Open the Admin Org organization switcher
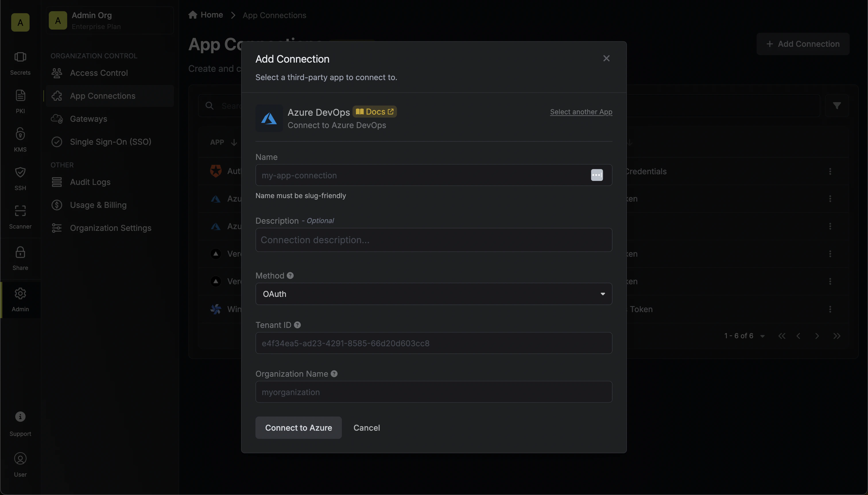 (110, 20)
